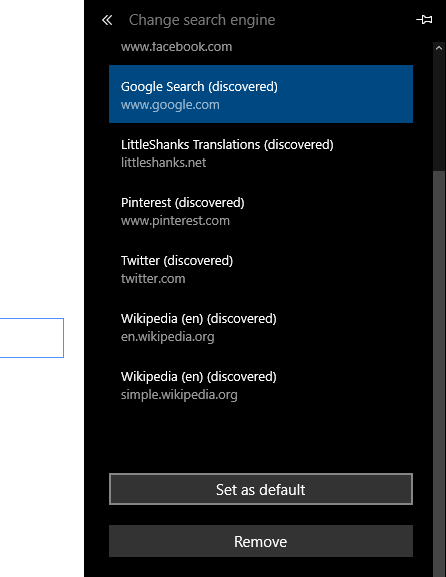Select Wikipedia entry for en.wikipedia.org
The image size is (446, 577).
261,326
